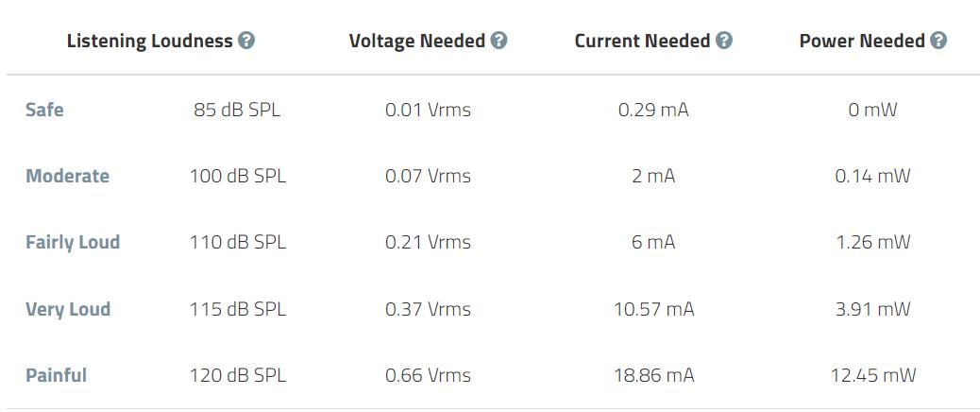This screenshot has width=980, height=412.
Task: Click the Power Needed header label
Action: coord(862,41)
